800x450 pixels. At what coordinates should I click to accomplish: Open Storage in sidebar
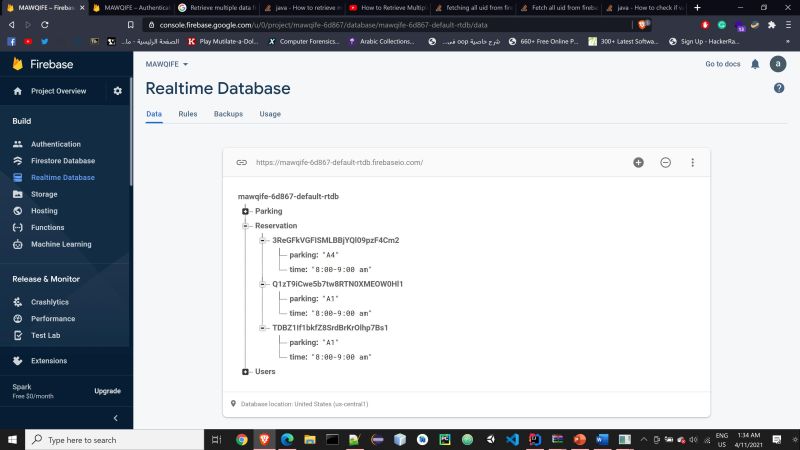click(x=44, y=194)
